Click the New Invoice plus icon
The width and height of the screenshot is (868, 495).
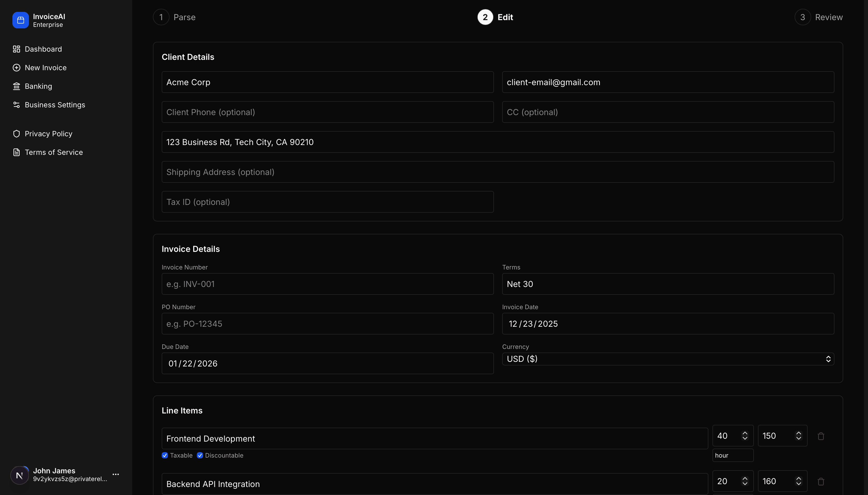16,68
